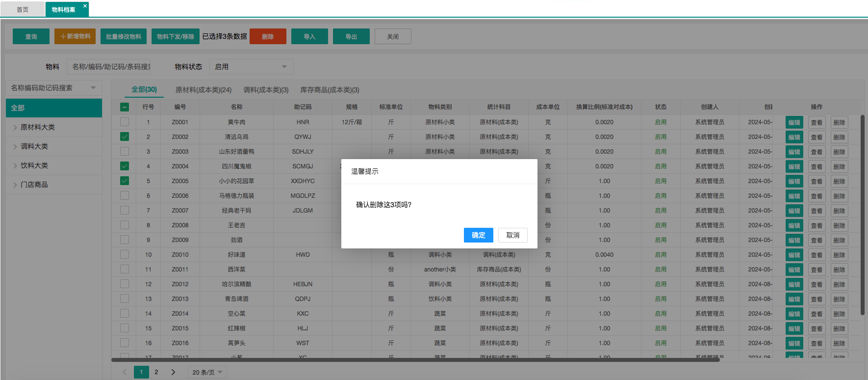Screen dimensions: 868x380
Task: Open the 20 条/页 page size dropdown
Action: pyautogui.click(x=207, y=372)
